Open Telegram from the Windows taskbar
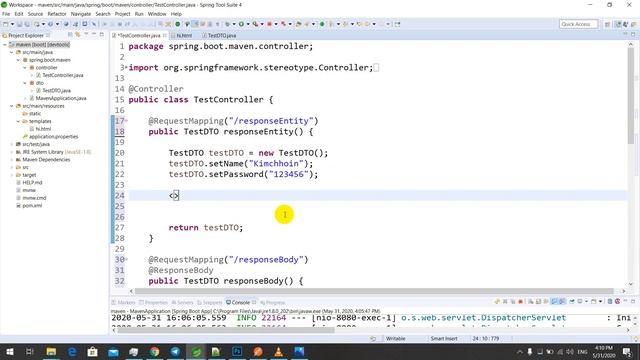The width and height of the screenshot is (640, 360). (175, 351)
